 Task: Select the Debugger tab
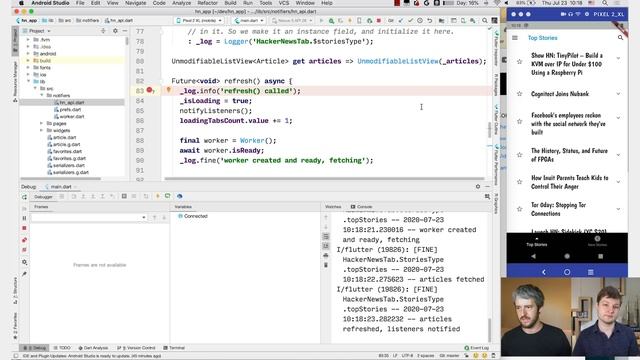tap(43, 197)
